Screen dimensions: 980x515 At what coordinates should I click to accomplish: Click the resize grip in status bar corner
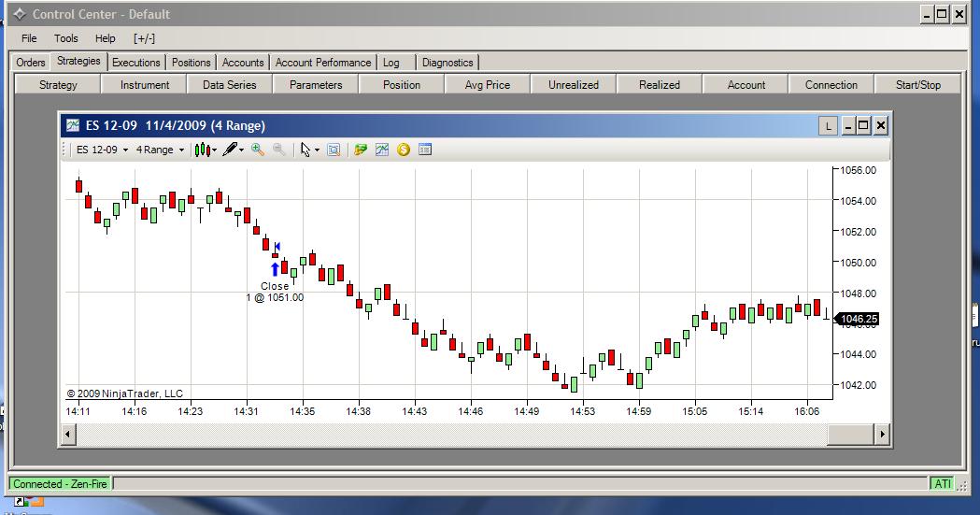[960, 485]
